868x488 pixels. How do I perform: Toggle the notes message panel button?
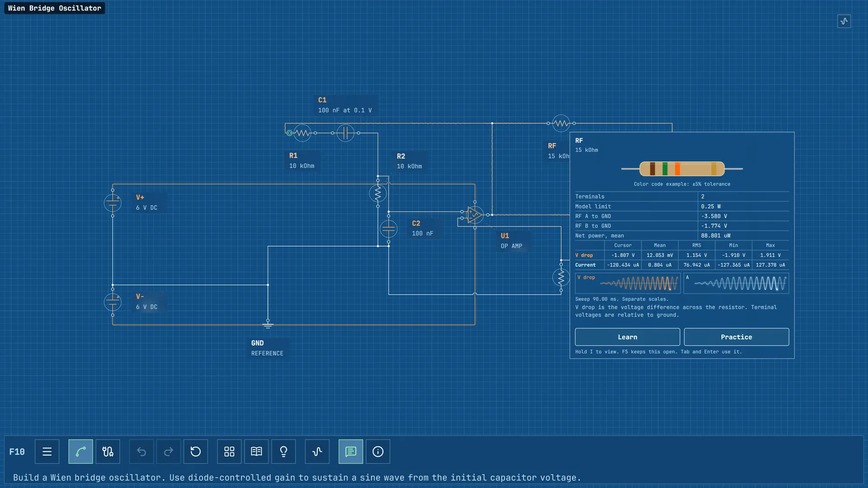point(351,451)
